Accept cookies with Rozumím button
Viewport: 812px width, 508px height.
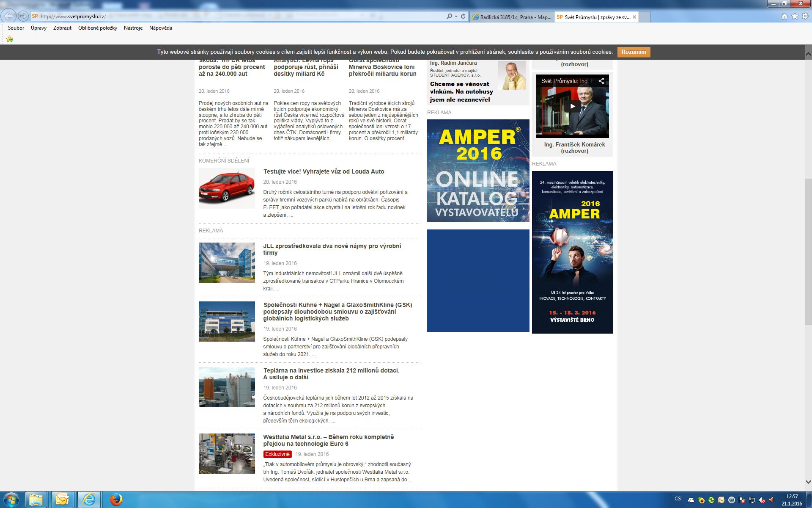tap(634, 52)
